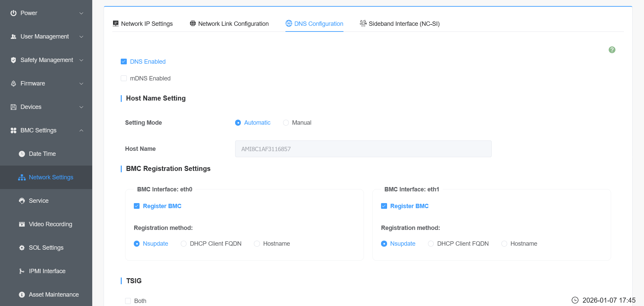Open Sideband Interface (NC-SI) tab
Viewport: 644px width, 306px height.
point(400,24)
